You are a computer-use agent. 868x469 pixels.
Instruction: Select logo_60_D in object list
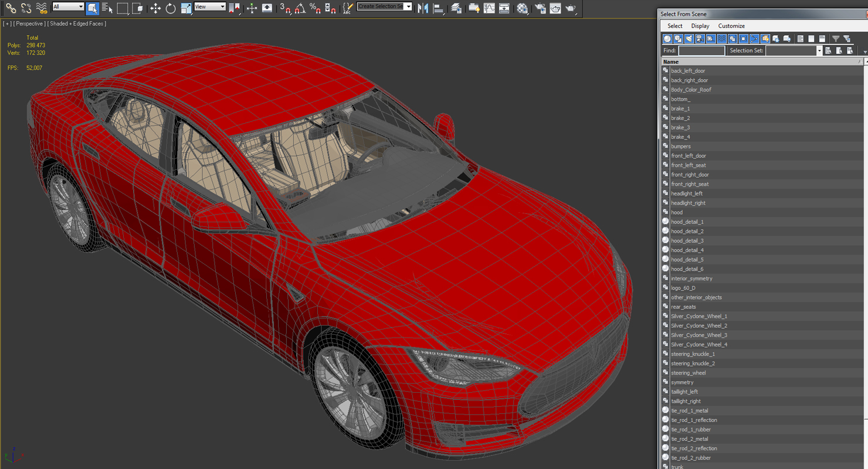click(x=683, y=288)
